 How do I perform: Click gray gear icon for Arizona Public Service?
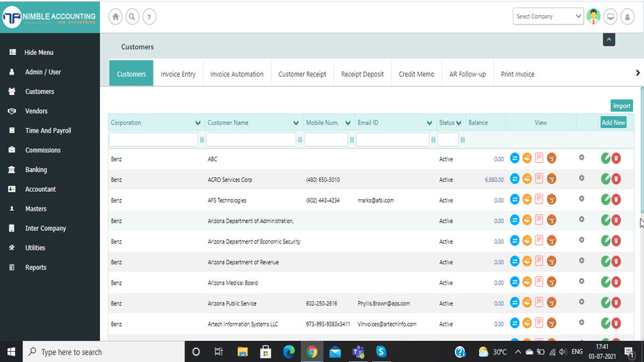coord(582,303)
